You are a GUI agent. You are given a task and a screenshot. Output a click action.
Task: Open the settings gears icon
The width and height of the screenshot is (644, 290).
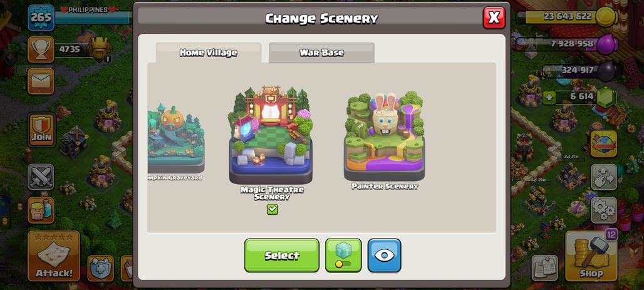tap(604, 210)
